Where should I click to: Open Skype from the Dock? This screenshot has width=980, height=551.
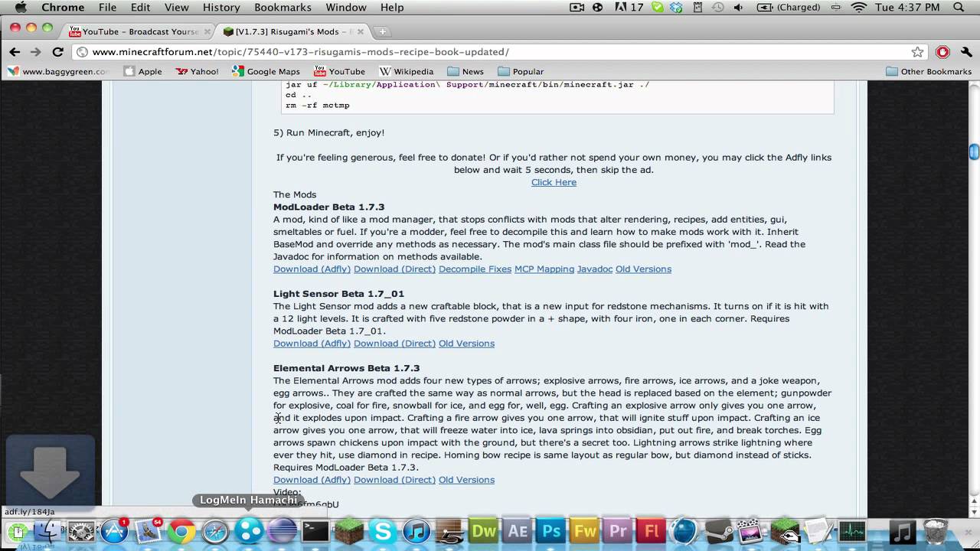click(382, 530)
